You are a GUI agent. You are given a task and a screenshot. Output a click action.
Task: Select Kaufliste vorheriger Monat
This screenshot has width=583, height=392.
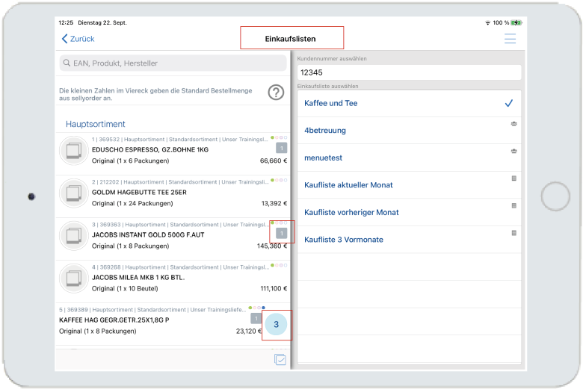pos(409,213)
